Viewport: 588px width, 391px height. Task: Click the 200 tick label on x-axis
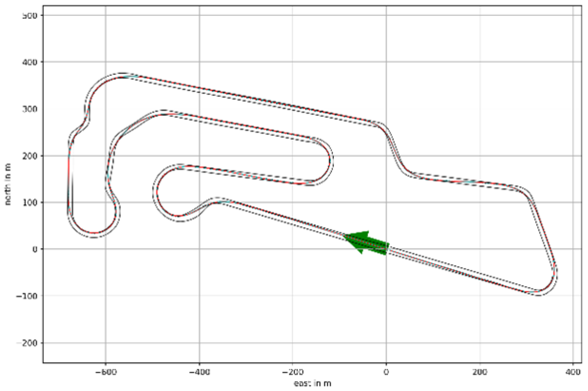[480, 372]
